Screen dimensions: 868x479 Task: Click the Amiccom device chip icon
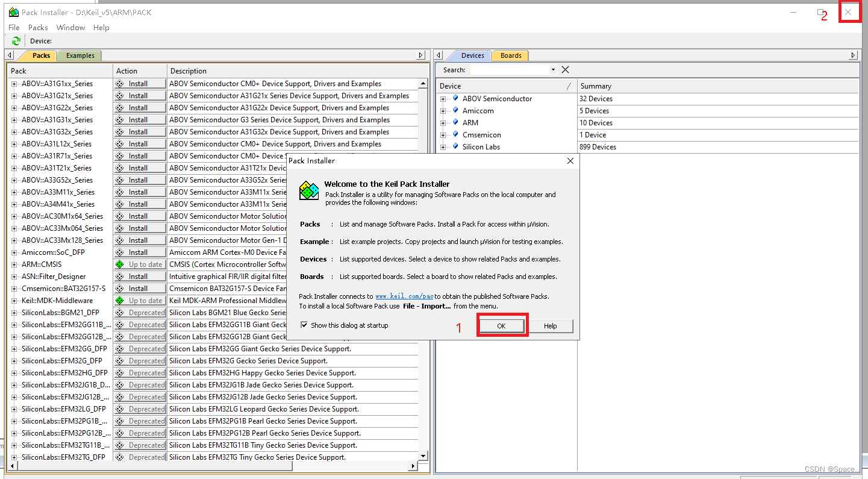[455, 110]
